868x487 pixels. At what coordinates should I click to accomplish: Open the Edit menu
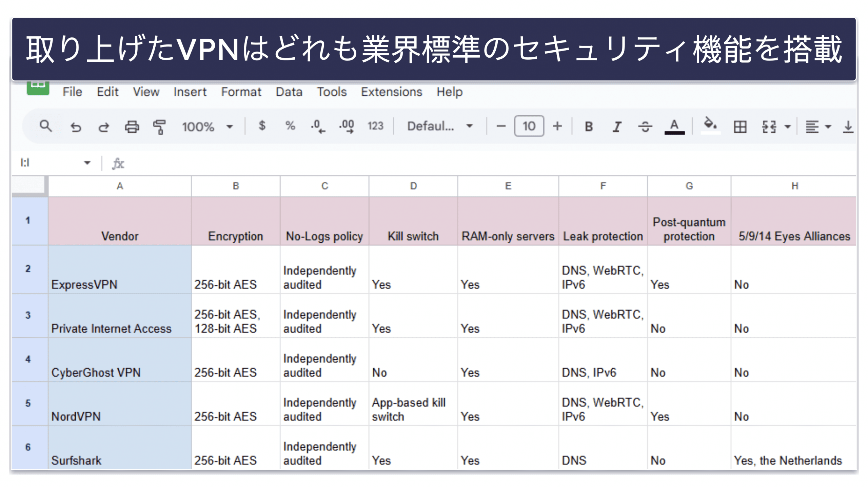pyautogui.click(x=107, y=92)
